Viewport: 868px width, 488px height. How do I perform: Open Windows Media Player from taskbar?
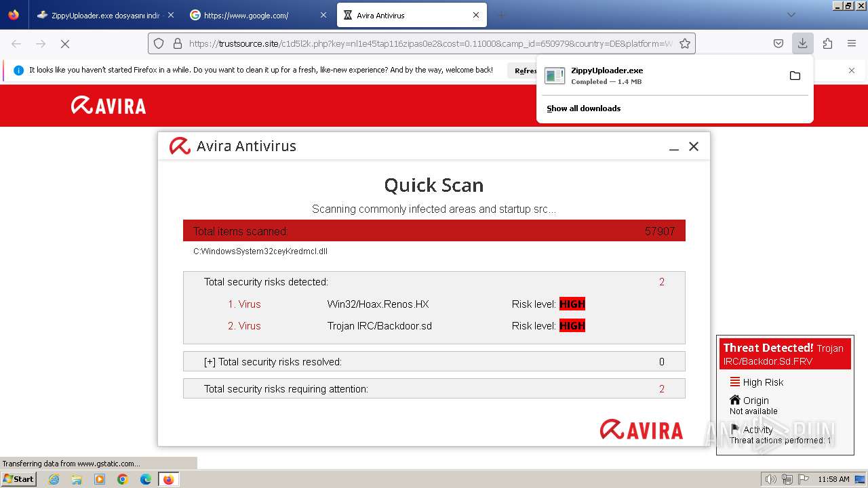point(100,479)
